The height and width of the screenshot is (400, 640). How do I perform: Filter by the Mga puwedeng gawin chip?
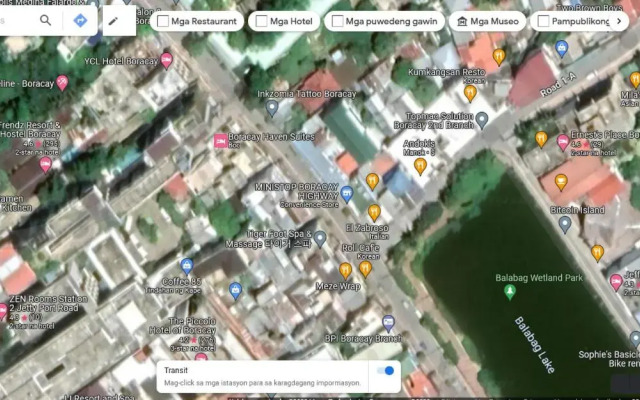point(384,21)
